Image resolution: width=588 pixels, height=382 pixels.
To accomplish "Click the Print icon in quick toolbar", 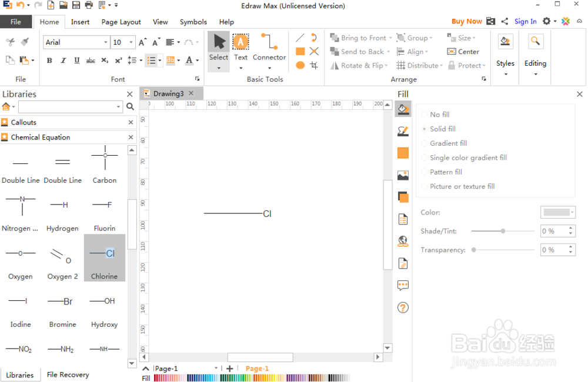I will click(89, 5).
